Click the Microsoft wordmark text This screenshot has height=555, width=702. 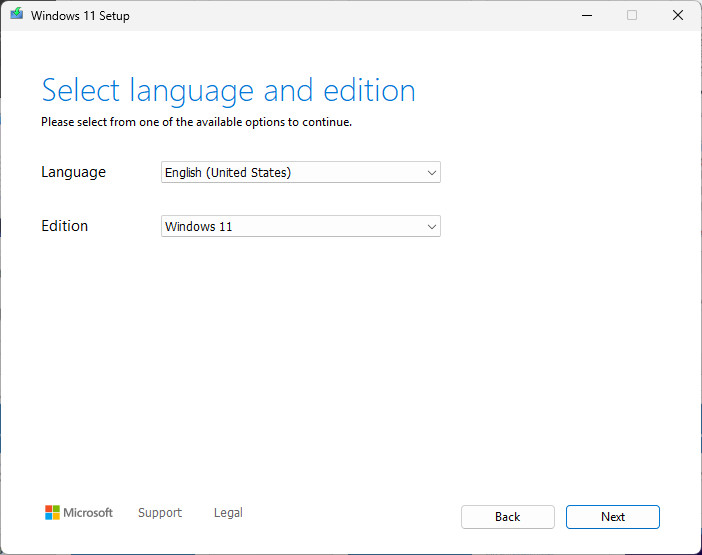click(88, 513)
